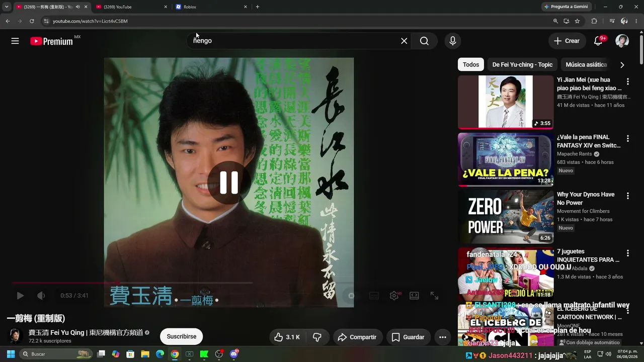Image resolution: width=644 pixels, height=362 pixels.
Task: Select Música asiática filter chip
Action: (x=586, y=64)
